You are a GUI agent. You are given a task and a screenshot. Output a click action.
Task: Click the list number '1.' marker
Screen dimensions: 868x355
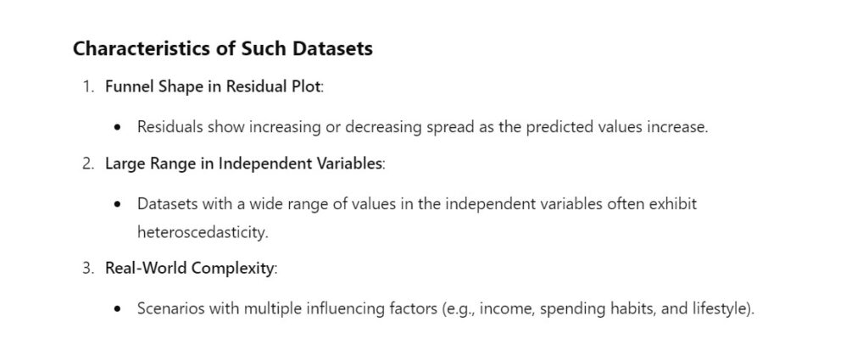[x=88, y=86]
